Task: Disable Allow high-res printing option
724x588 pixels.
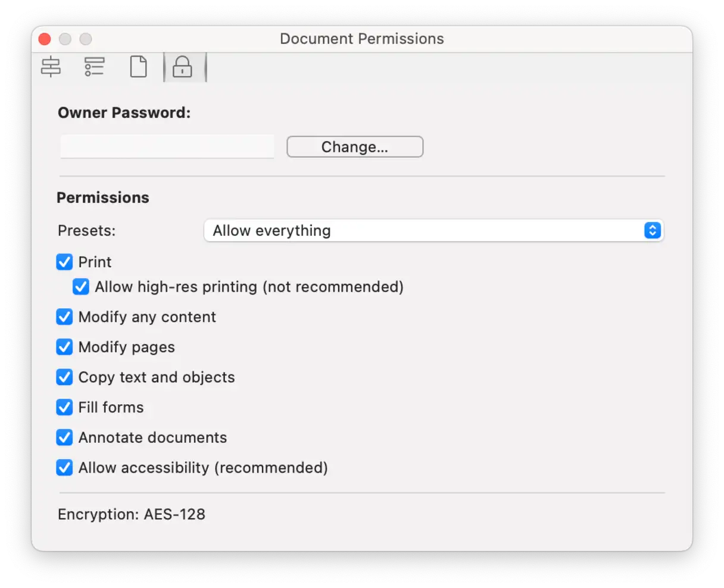Action: coord(81,287)
